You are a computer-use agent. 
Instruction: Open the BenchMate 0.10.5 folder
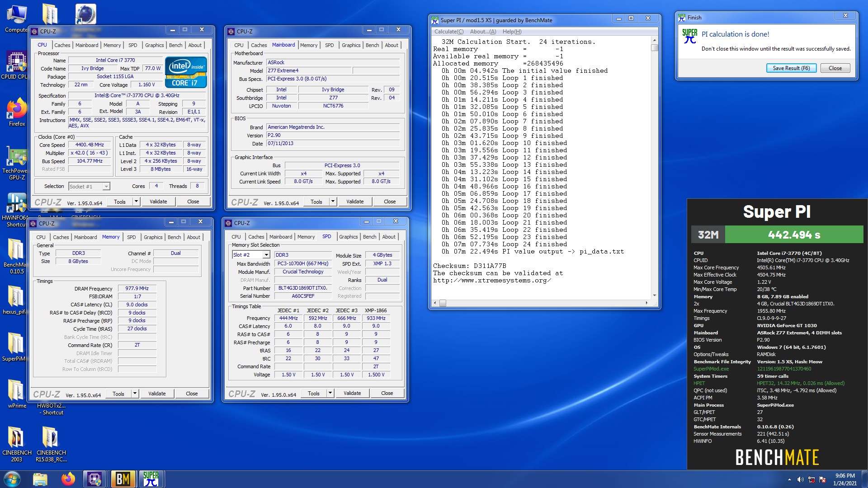[15, 255]
